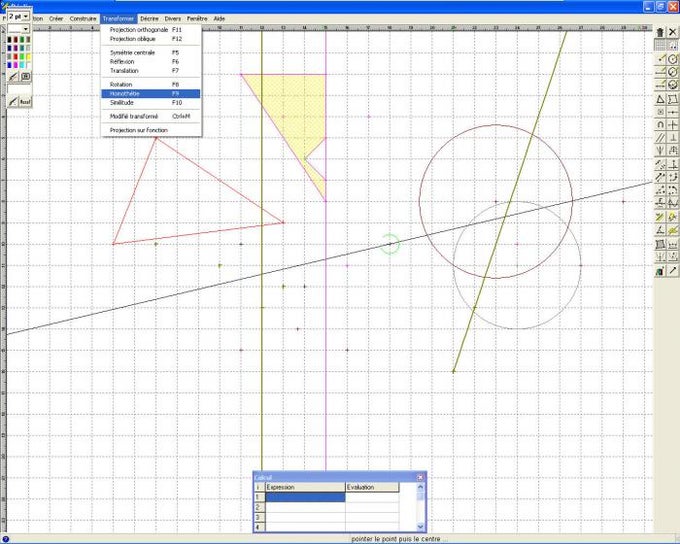Image resolution: width=680 pixels, height=544 pixels.
Task: Choose Symétrie centrale menu entry
Action: click(150, 52)
